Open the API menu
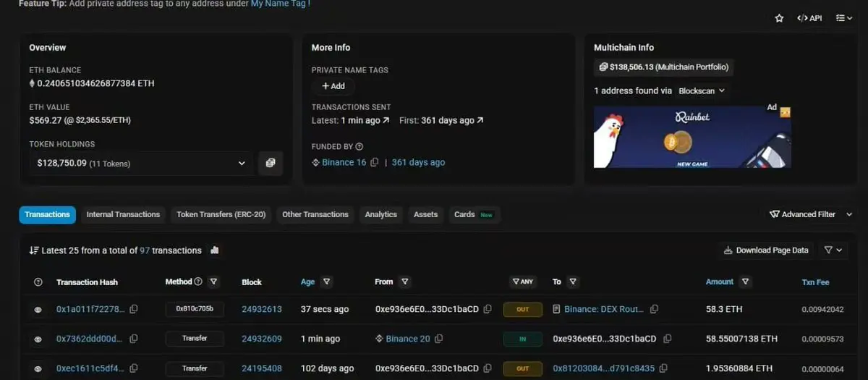Screen dimensions: 868x380 click(809, 18)
